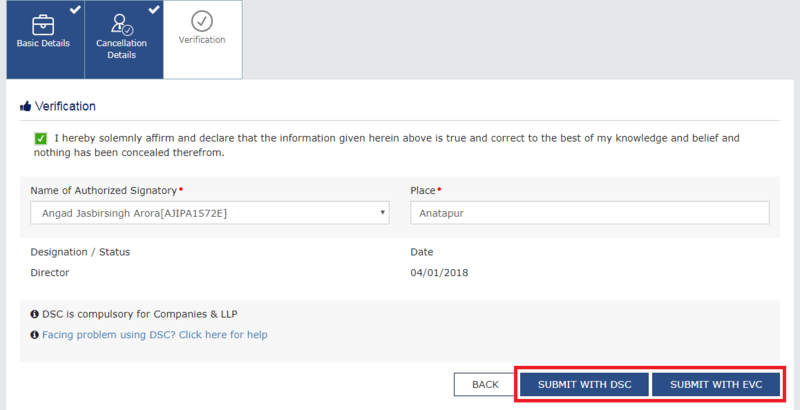This screenshot has height=410, width=800.
Task: Click the thumbs-up icon beside Verification heading
Action: point(26,106)
